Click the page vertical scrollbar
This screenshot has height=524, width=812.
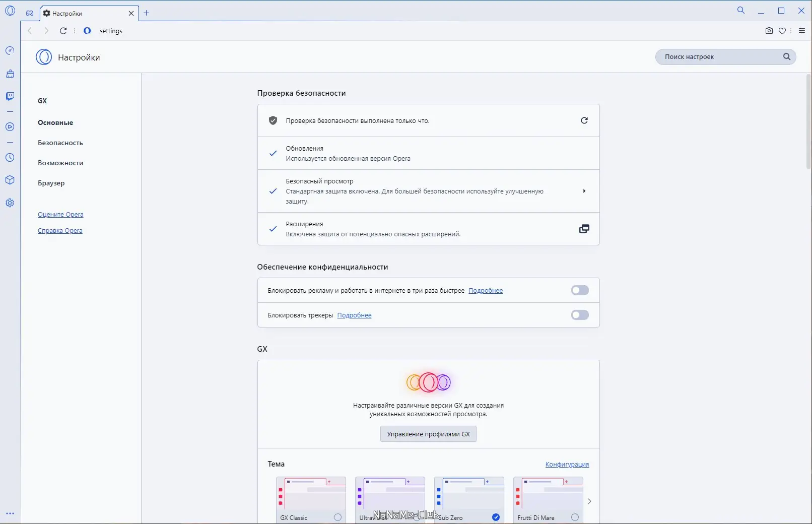tap(808, 121)
